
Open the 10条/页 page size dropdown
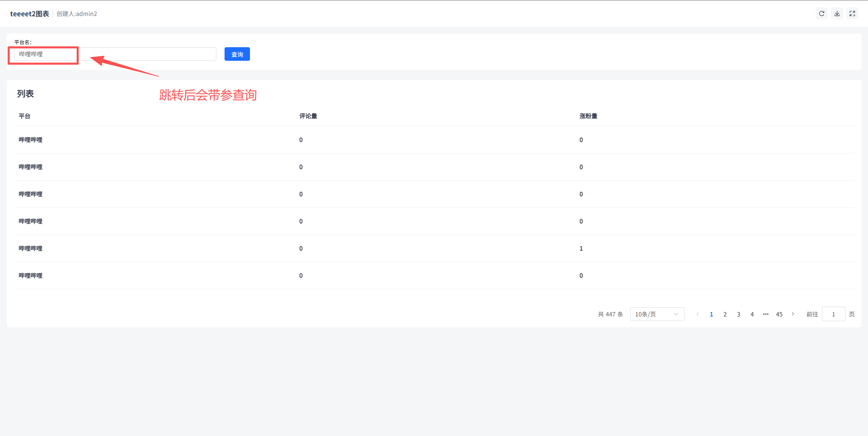657,314
